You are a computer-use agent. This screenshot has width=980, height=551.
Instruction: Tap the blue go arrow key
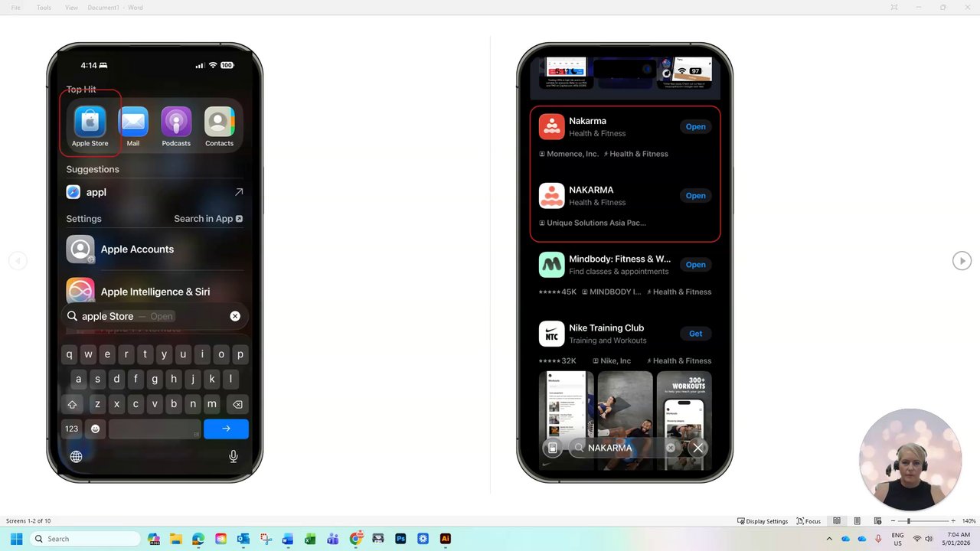(x=226, y=429)
